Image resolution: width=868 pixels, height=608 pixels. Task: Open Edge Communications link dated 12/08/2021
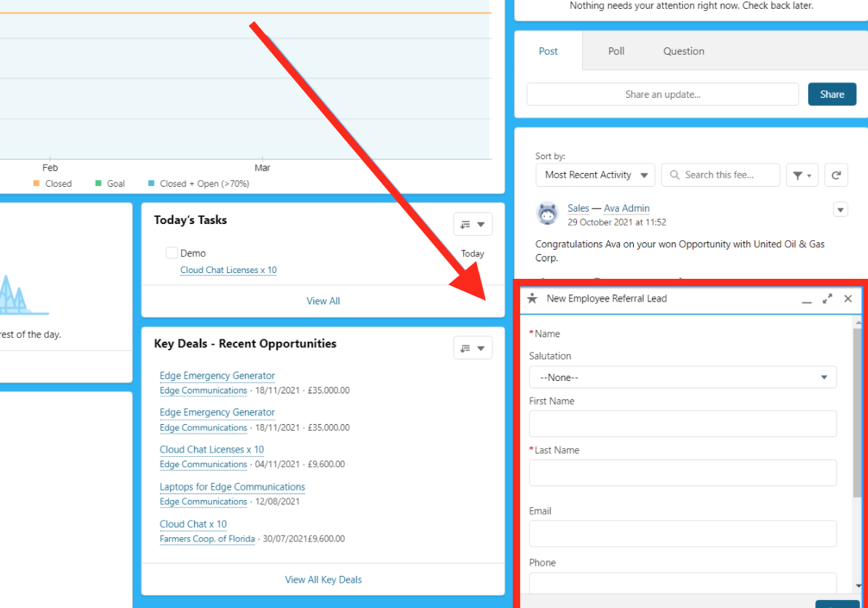[x=204, y=501]
